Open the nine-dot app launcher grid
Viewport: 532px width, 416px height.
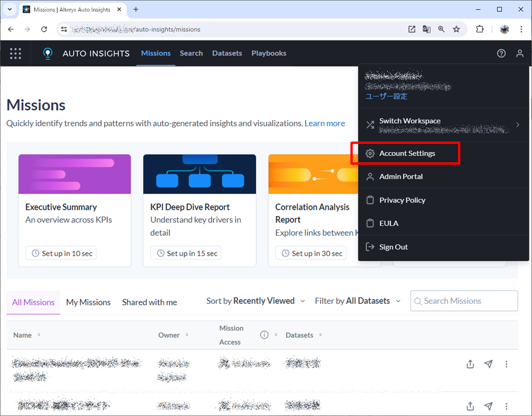pos(16,53)
